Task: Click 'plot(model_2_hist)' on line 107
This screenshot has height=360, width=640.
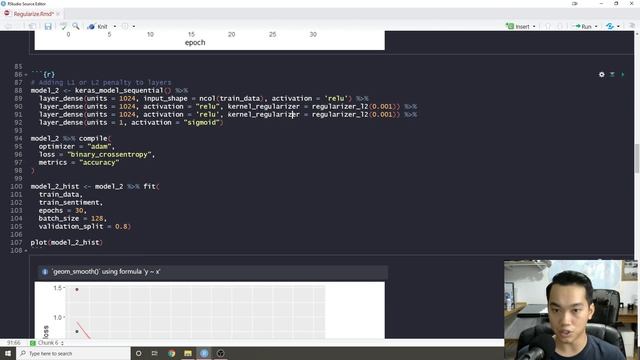Action: (x=67, y=242)
